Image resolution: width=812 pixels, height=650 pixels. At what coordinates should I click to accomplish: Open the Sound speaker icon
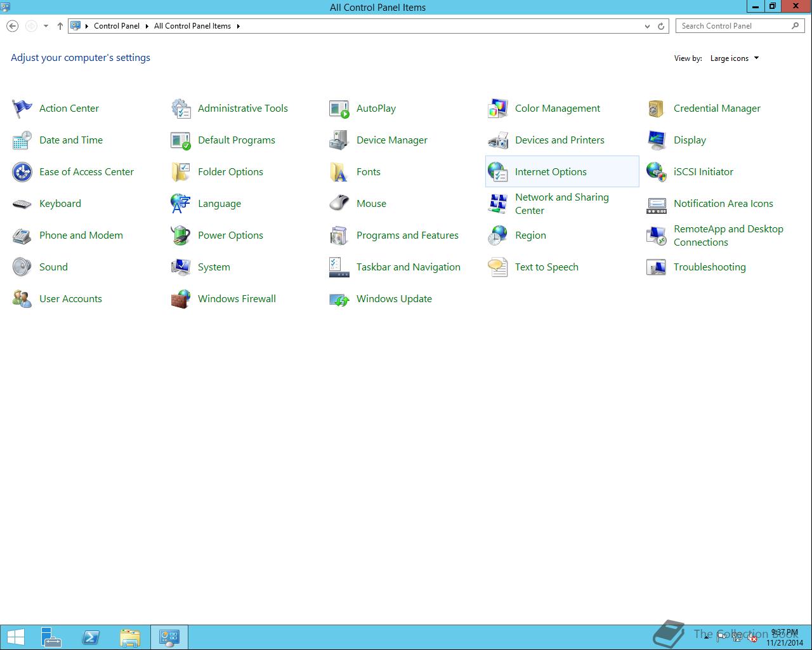[x=22, y=267]
